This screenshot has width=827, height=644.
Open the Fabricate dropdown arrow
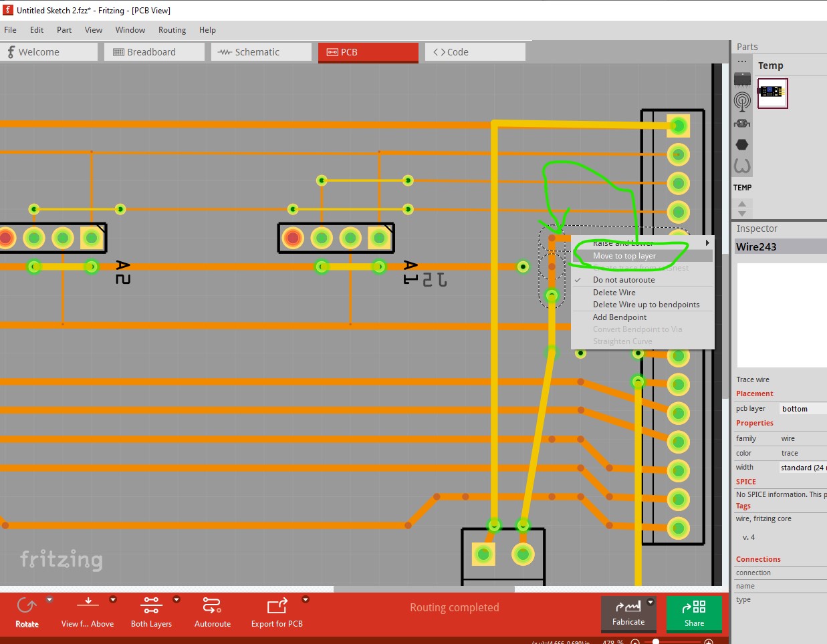(651, 603)
